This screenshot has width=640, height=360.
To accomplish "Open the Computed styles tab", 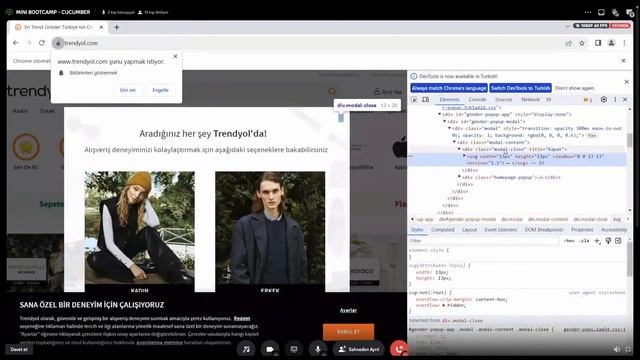I will (x=442, y=230).
